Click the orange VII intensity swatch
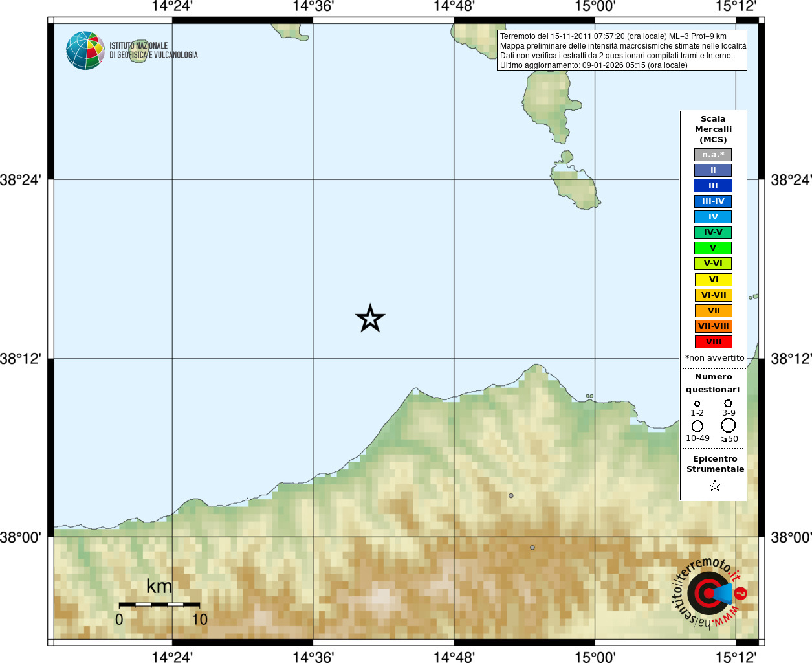This screenshot has height=663, width=812. [714, 311]
